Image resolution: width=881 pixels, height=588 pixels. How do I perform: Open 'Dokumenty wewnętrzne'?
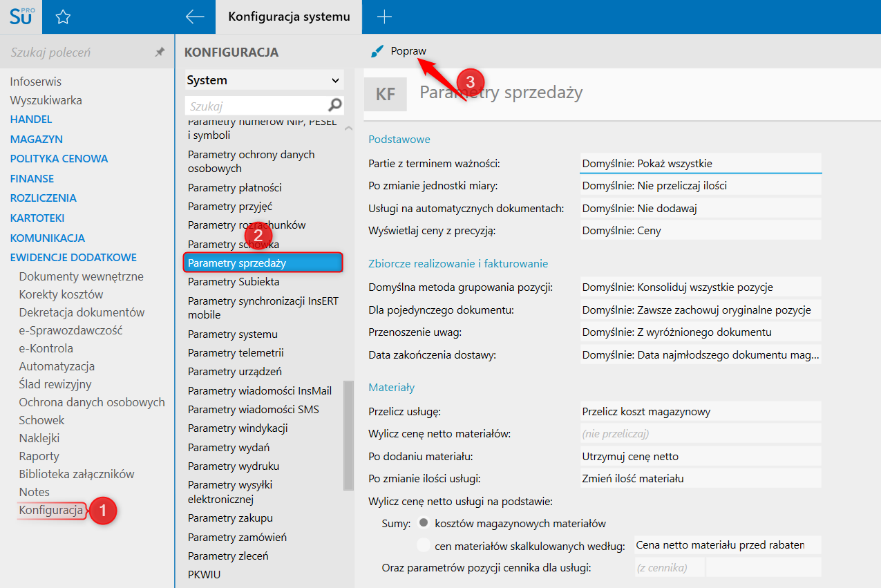point(81,276)
